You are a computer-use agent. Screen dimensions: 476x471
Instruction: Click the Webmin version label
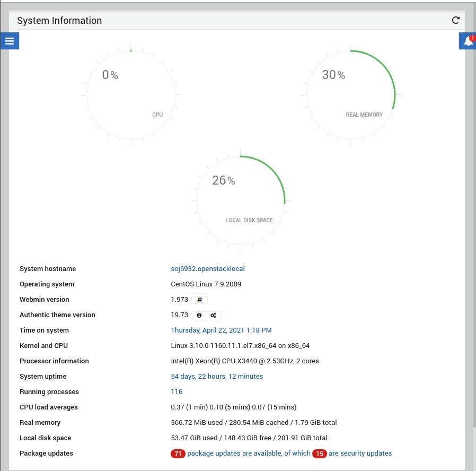pos(45,300)
